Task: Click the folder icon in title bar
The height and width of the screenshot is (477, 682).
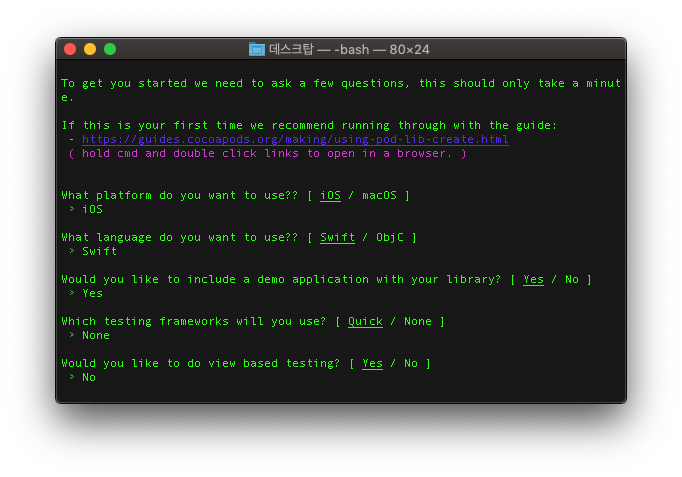Action: pyautogui.click(x=257, y=50)
